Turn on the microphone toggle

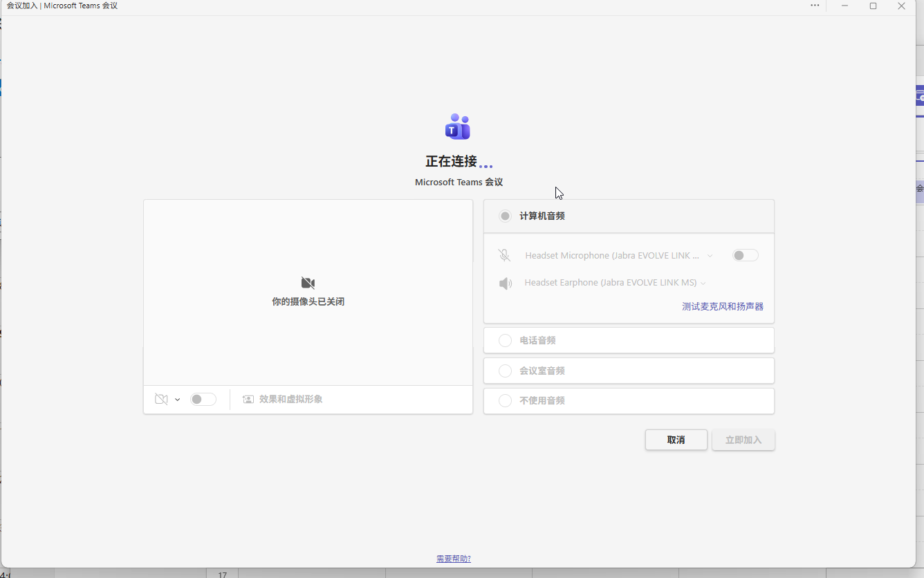[x=746, y=256]
